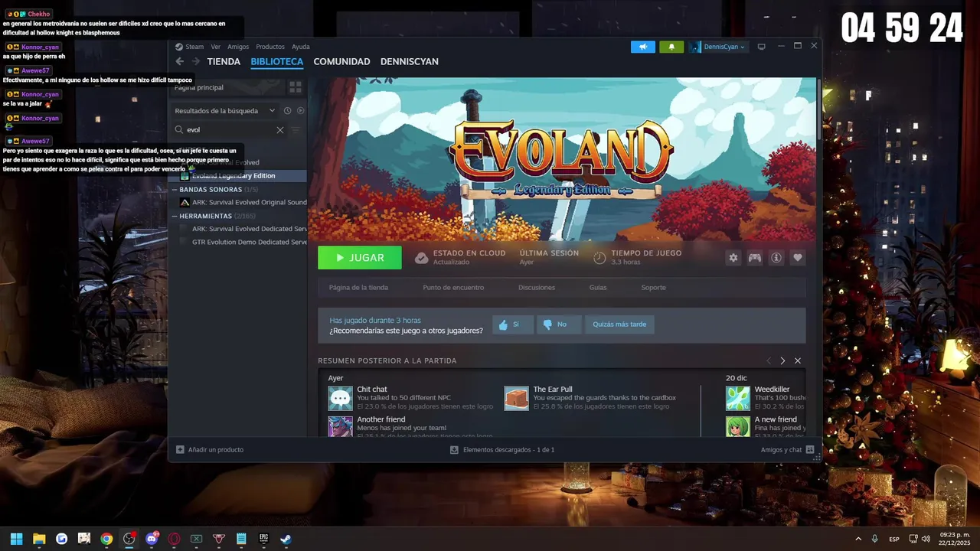Click the green JUGAR play button
This screenshot has height=551, width=980.
click(x=360, y=258)
